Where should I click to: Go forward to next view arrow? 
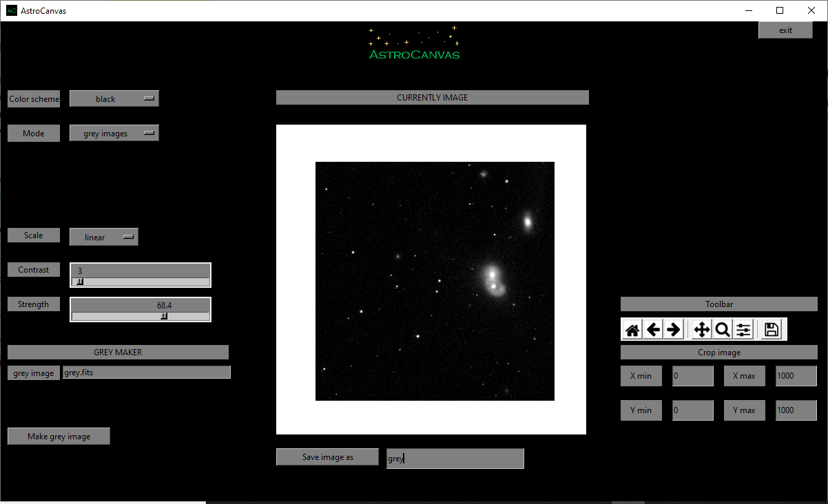click(674, 330)
